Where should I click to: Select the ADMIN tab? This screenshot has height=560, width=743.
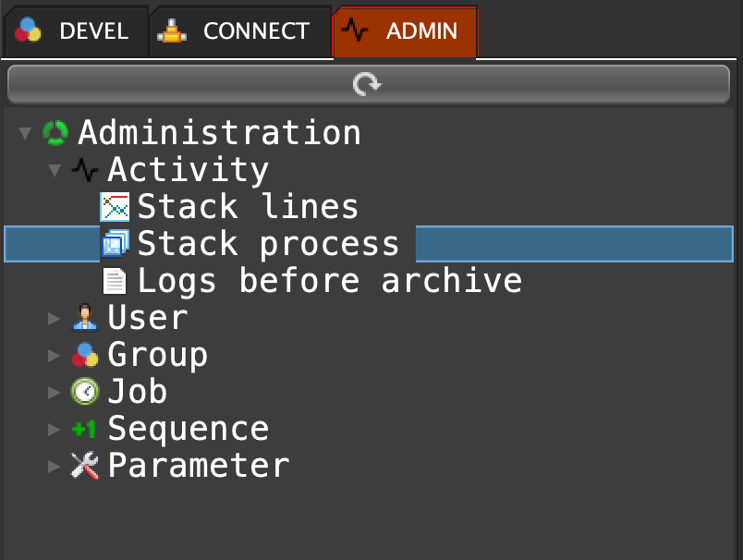pos(405,31)
